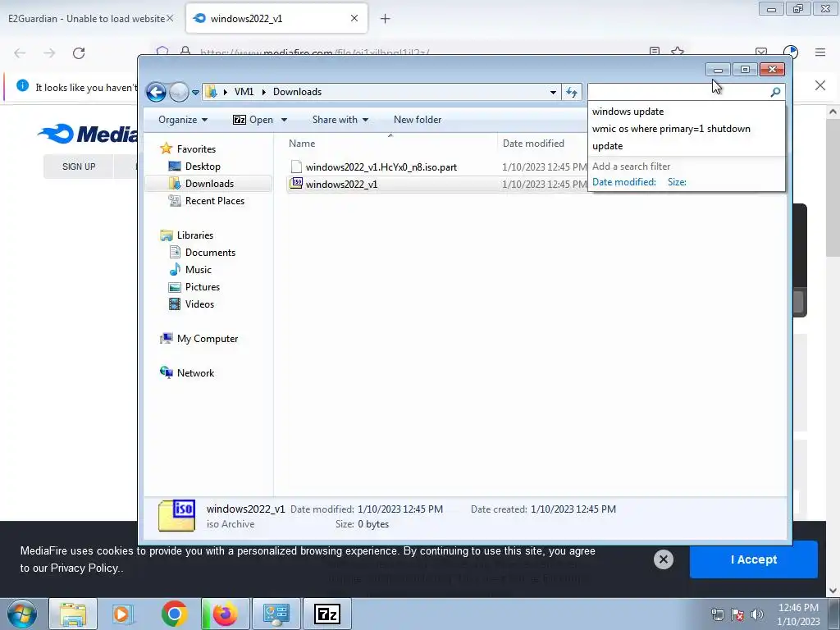Open Network in navigation pane
Viewport: 840px width, 630px height.
(195, 373)
